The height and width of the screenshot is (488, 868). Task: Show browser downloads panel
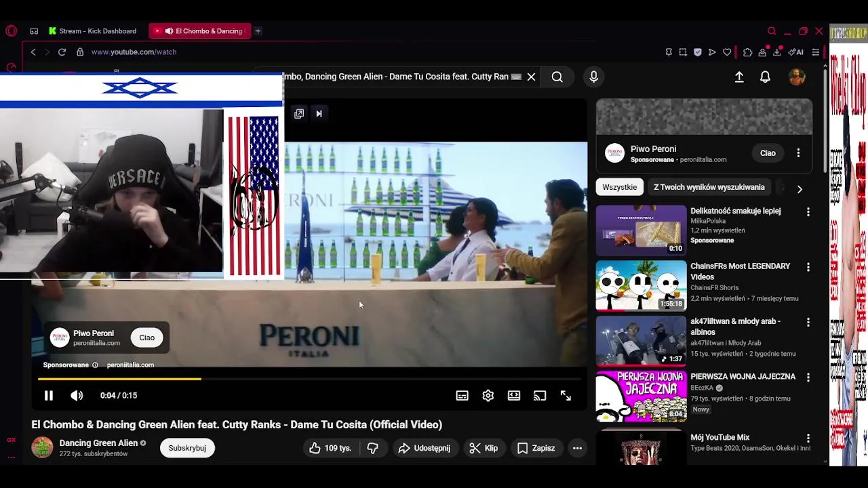(777, 52)
